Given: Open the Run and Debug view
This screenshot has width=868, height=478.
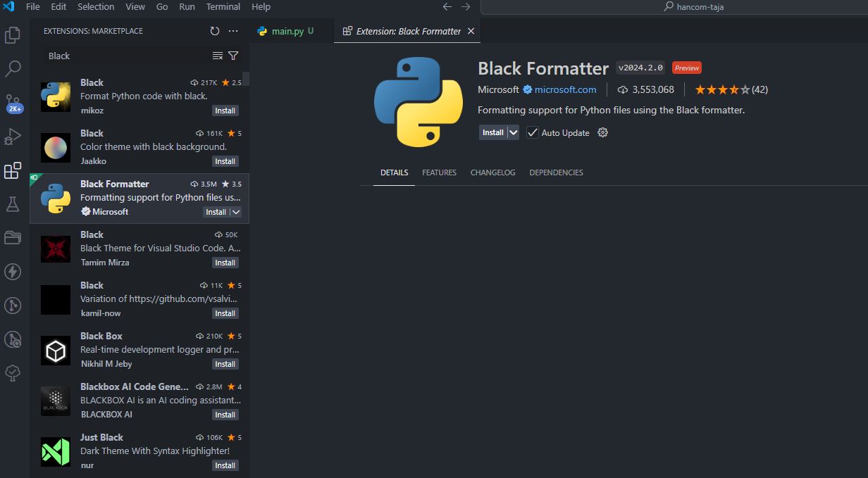Looking at the screenshot, I should click(13, 137).
